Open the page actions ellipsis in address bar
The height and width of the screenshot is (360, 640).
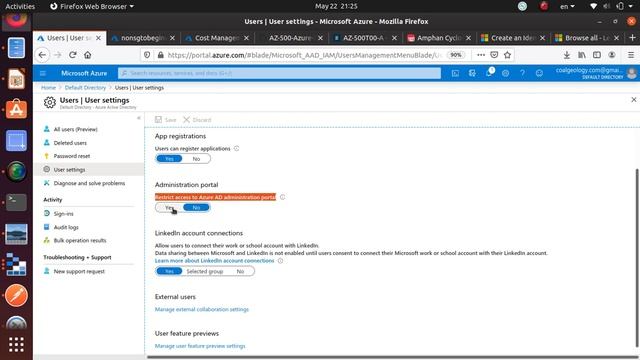[x=481, y=55]
